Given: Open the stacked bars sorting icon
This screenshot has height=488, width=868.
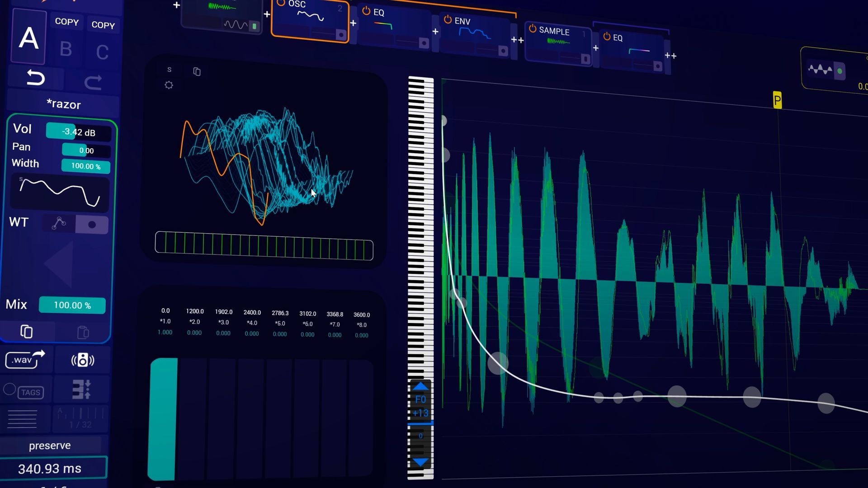Looking at the screenshot, I should (82, 389).
